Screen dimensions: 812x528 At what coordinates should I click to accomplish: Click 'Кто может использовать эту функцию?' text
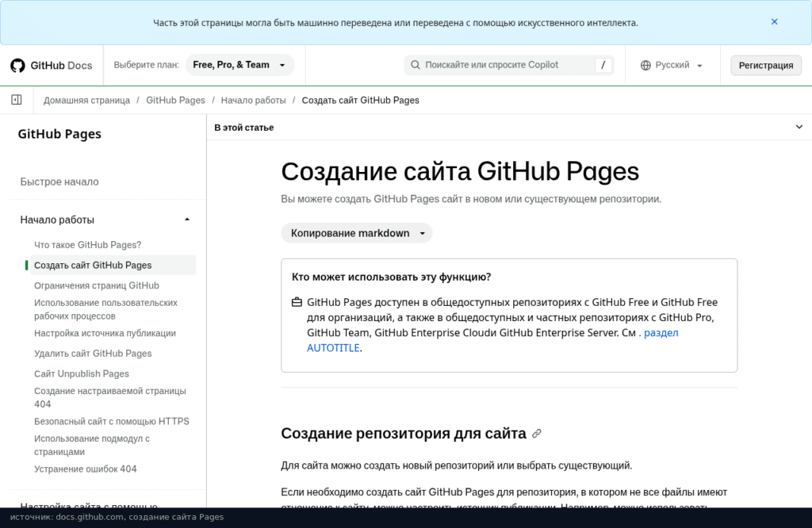(392, 277)
